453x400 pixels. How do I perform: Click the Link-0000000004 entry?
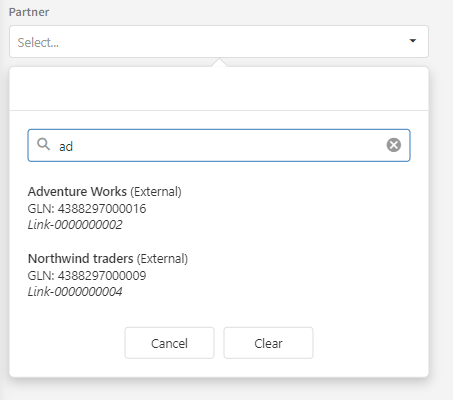[x=75, y=291]
